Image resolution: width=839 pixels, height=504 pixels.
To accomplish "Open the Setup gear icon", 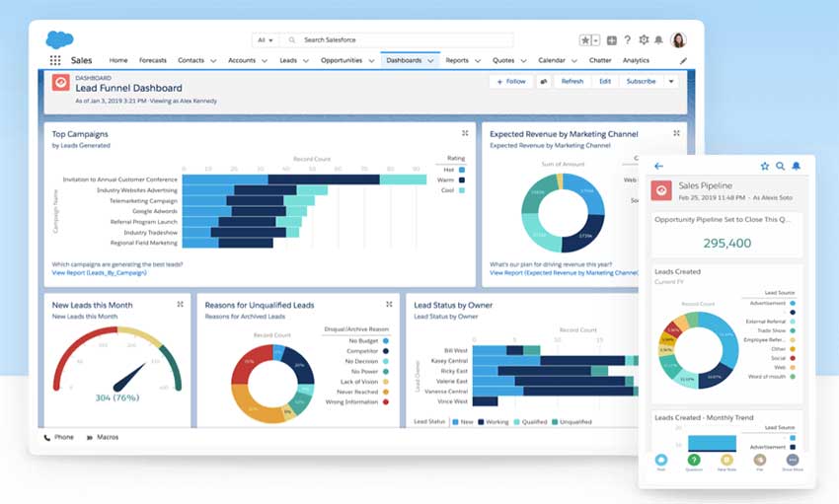I will (644, 39).
